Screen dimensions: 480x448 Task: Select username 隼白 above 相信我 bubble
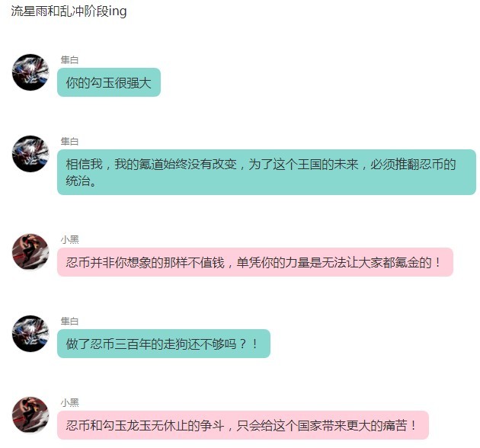tap(69, 142)
